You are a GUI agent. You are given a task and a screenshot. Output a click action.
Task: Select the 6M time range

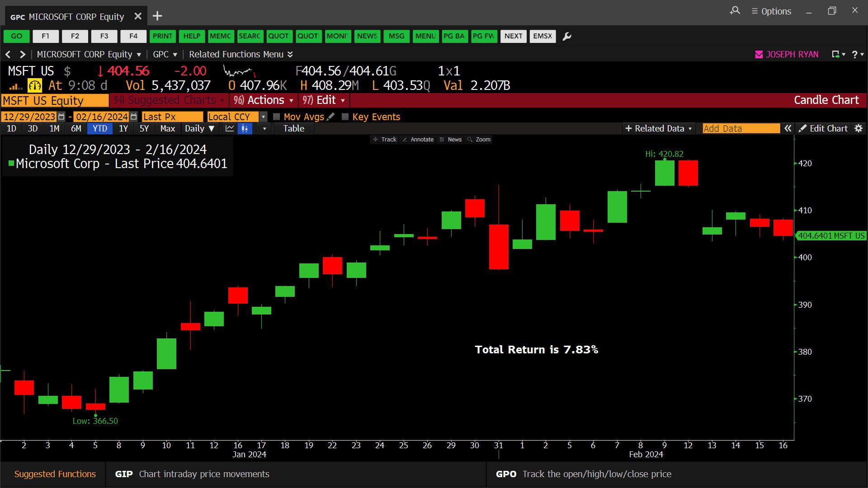[76, 129]
